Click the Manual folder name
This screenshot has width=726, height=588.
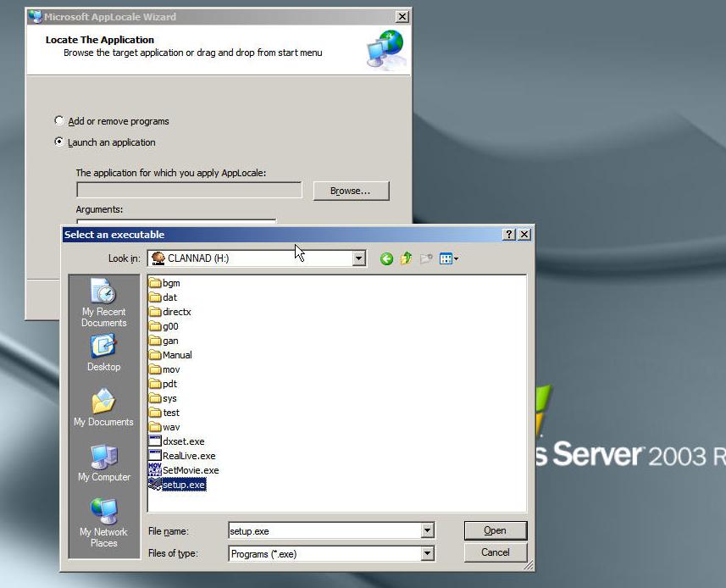(177, 355)
